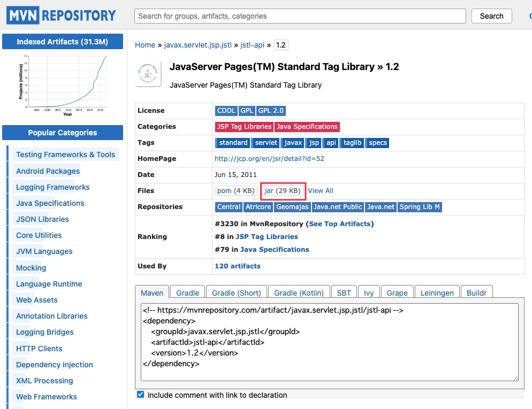Screen dimensions: 532x409
Task: Open Java Specifications category badge
Action: tap(307, 127)
